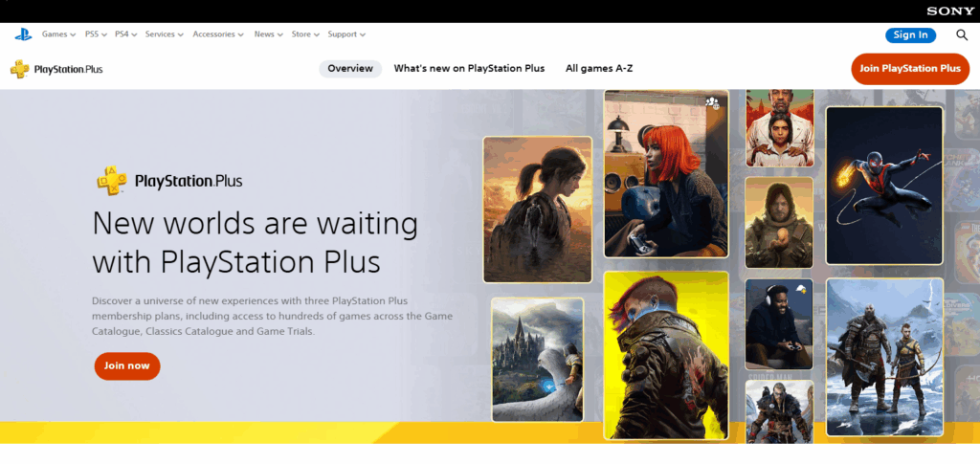
Task: Click the PlayStation Plus logo in sub-header
Action: (x=56, y=69)
